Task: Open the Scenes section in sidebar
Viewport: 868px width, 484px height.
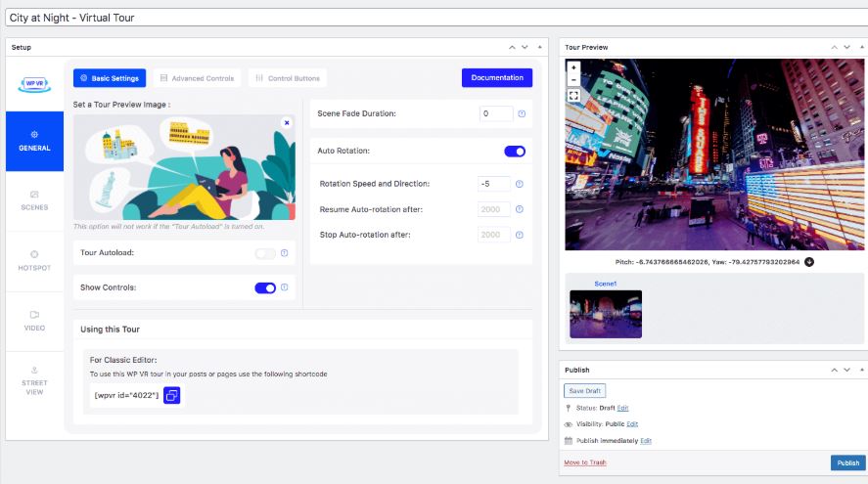Action: [34, 200]
